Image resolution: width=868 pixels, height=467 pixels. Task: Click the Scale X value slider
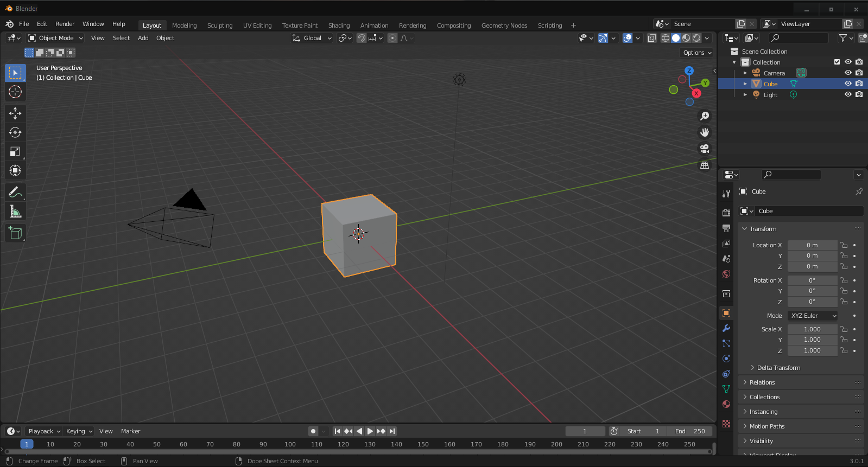[x=812, y=329]
